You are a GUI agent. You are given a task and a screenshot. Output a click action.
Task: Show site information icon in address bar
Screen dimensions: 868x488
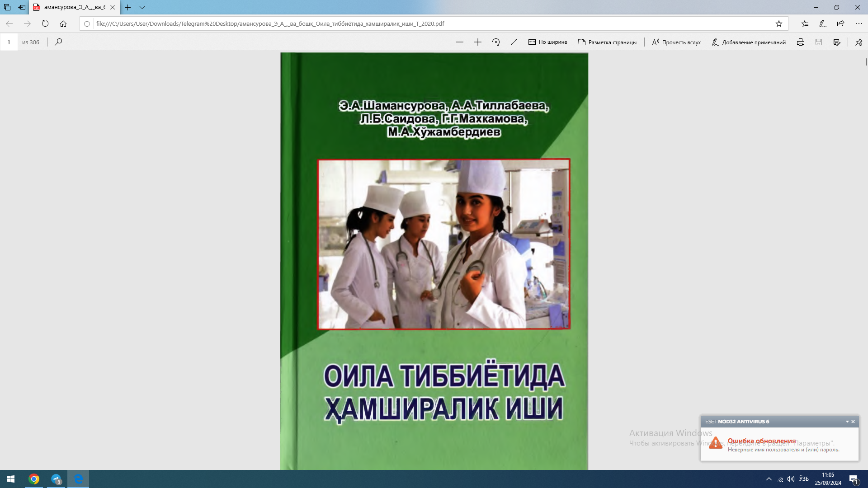point(87,23)
